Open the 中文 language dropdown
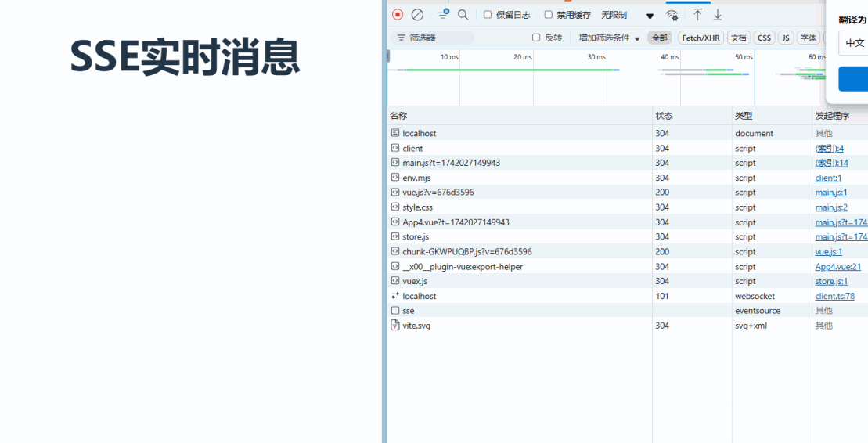868x443 pixels. (853, 43)
